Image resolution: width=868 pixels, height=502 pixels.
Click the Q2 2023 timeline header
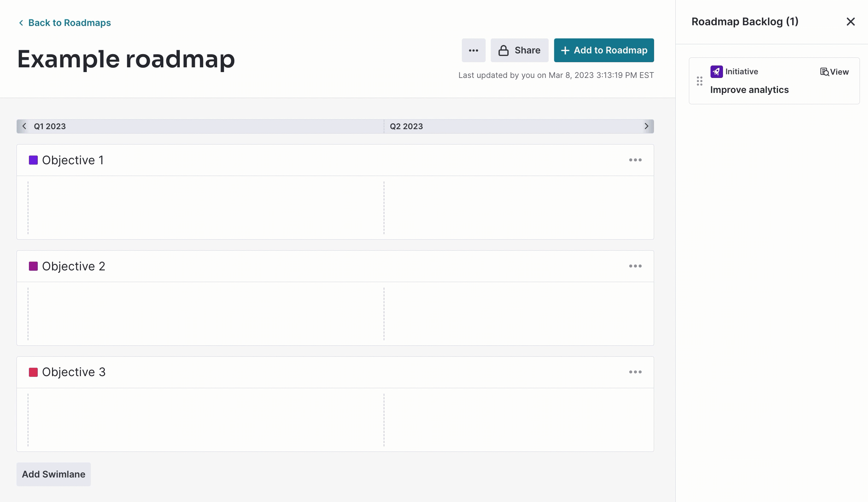(407, 126)
